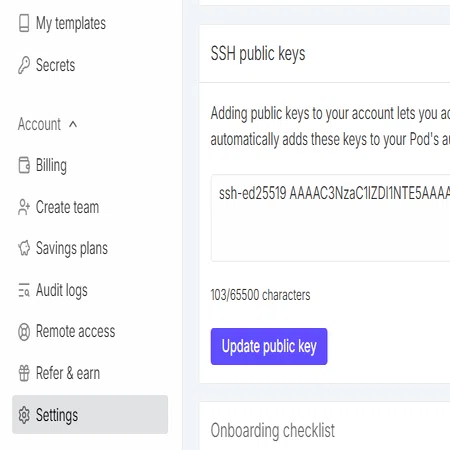Screen dimensions: 450x450
Task: Click the Billing wallet icon
Action: tap(24, 165)
